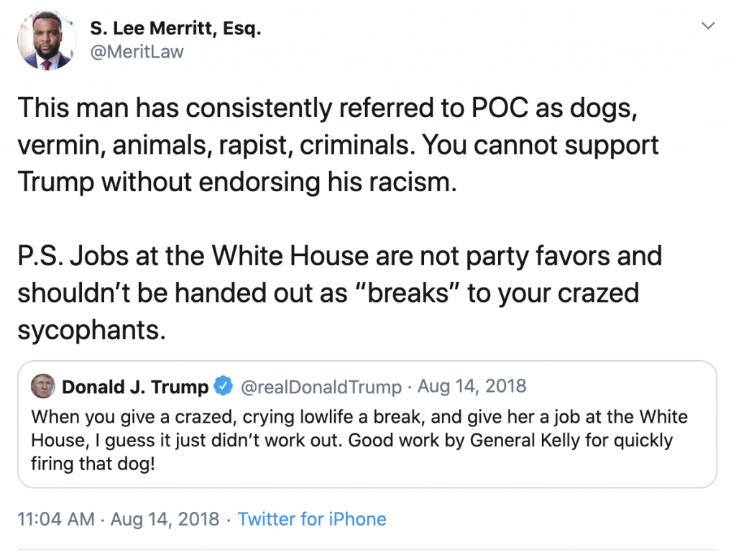Visit the @realDonaldTrump handle

(321, 387)
